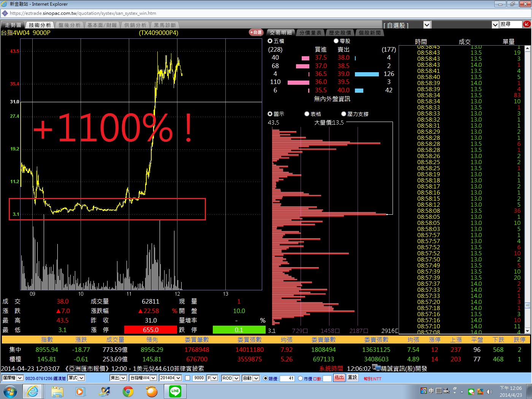The image size is (532, 399).
Task: Select the 五檔 radio option
Action: [270, 41]
